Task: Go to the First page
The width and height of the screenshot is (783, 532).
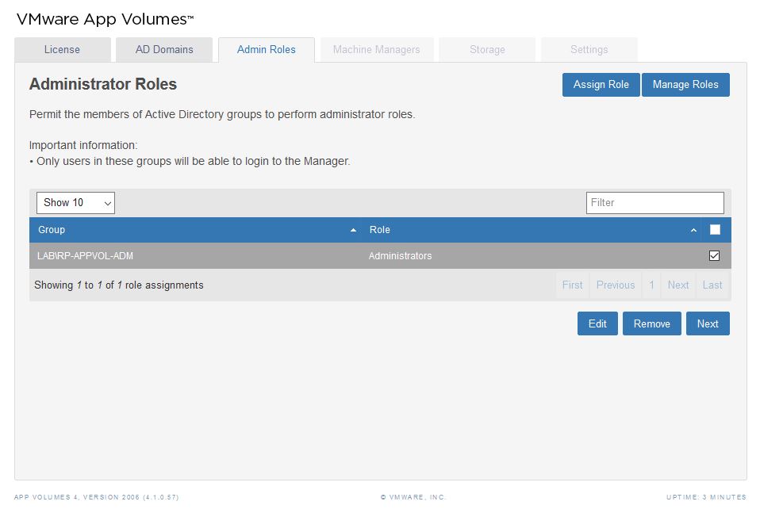Action: click(x=572, y=285)
